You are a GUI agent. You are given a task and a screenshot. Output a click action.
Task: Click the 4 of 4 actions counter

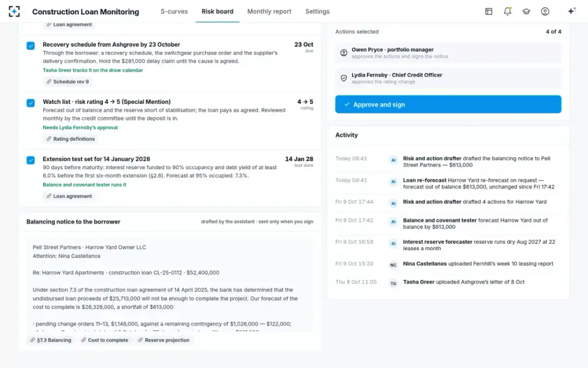coord(553,31)
